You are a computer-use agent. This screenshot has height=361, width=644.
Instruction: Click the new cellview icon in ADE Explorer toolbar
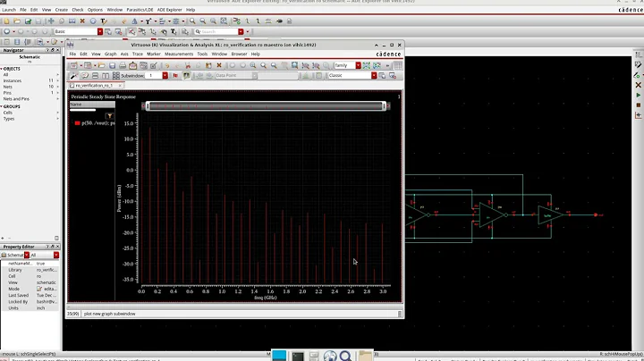point(6,21)
